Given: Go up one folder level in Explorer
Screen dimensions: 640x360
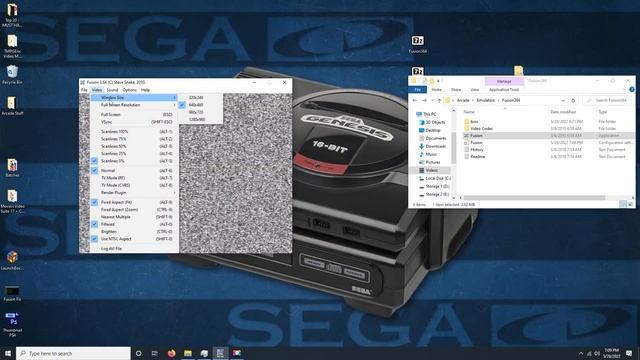Looking at the screenshot, I should tap(439, 100).
